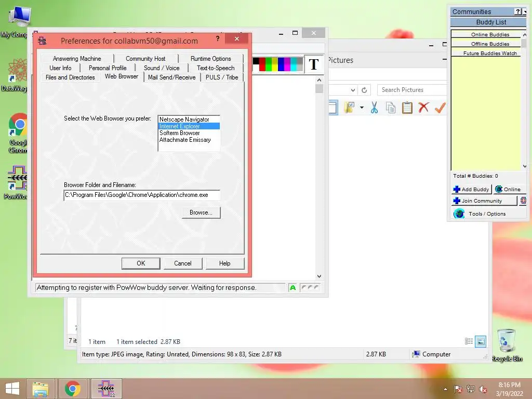532x399 pixels.
Task: Click the Pictures address bar dropdown arrow
Action: [353, 90]
